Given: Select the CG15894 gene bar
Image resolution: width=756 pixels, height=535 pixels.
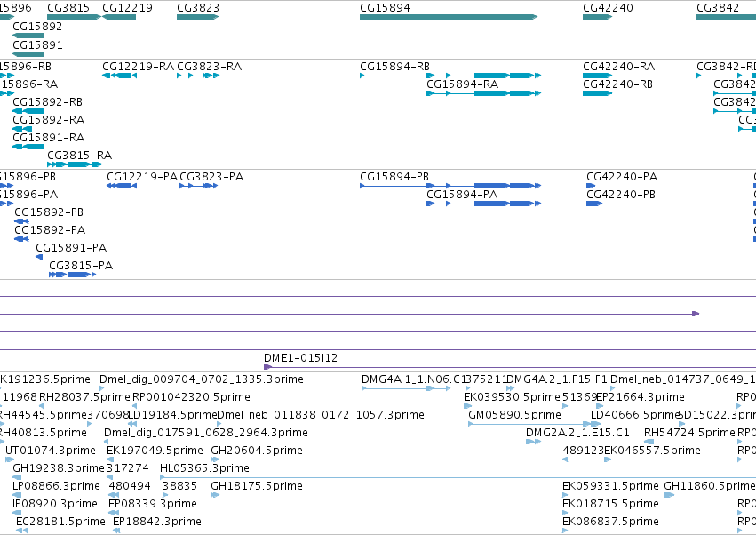Looking at the screenshot, I should point(449,17).
